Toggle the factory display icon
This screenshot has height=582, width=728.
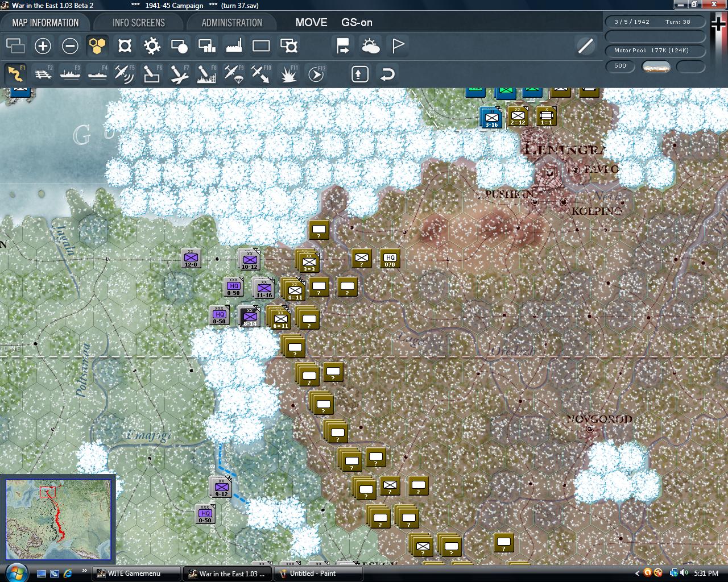coord(234,45)
